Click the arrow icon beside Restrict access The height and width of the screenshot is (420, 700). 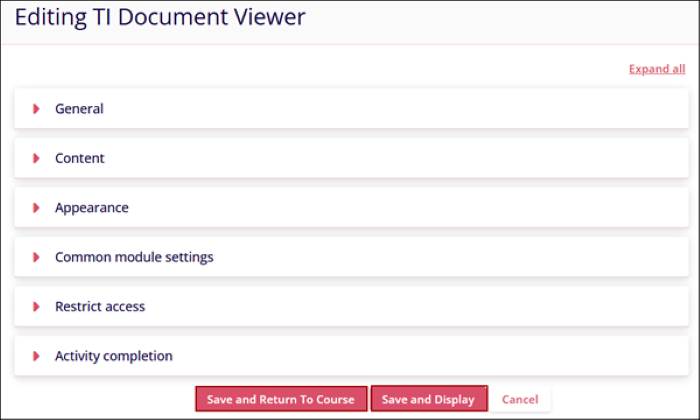coord(37,307)
